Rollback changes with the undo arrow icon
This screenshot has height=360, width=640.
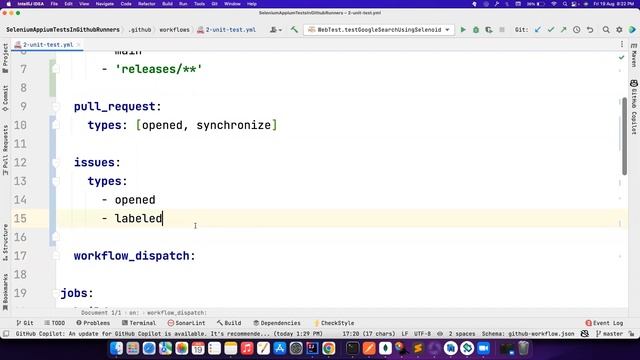590,30
